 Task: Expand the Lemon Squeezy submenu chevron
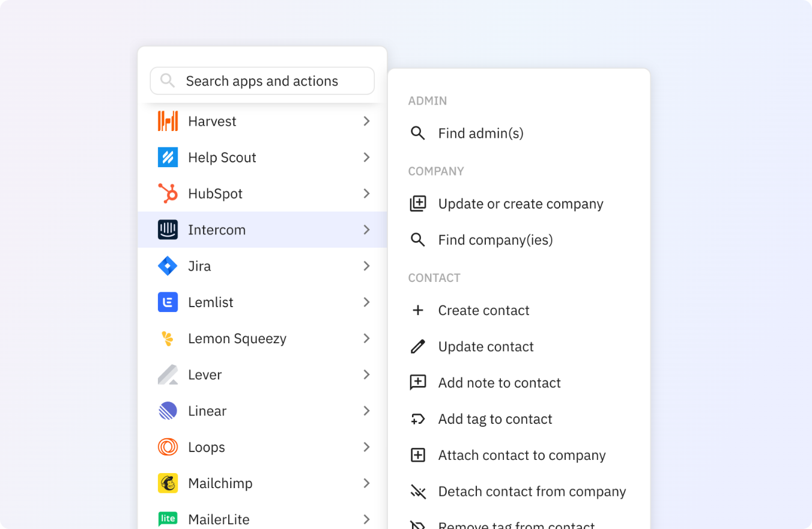click(366, 338)
